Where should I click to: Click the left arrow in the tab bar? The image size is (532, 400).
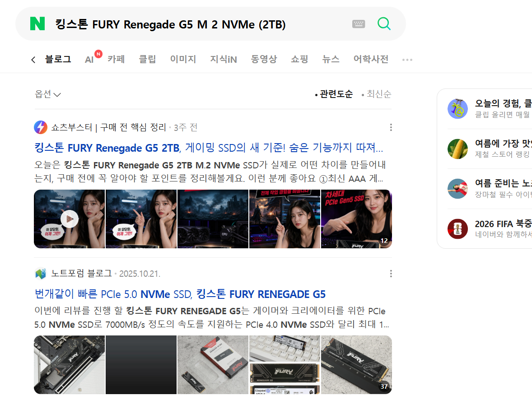coord(33,60)
